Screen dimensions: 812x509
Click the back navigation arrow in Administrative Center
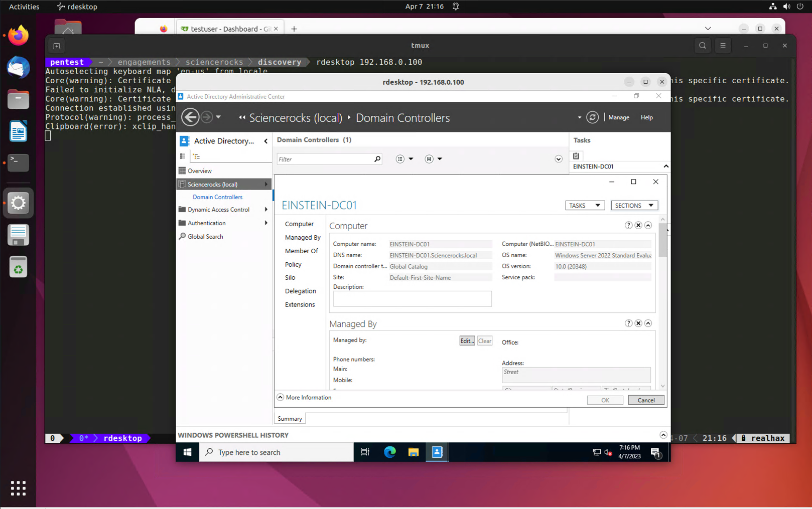click(x=190, y=117)
